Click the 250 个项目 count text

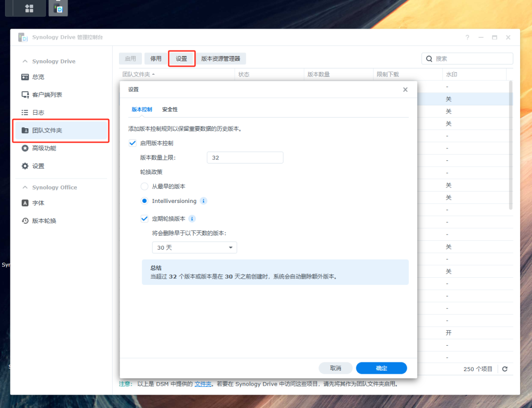478,369
